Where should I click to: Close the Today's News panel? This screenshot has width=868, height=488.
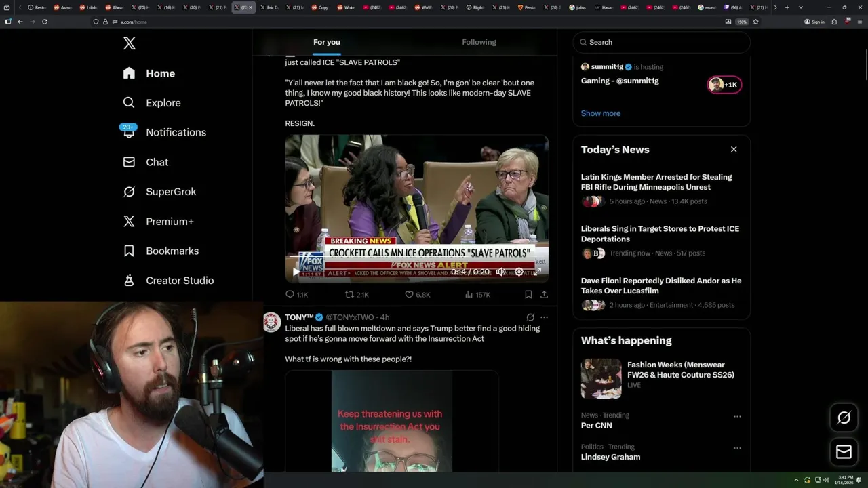point(734,149)
